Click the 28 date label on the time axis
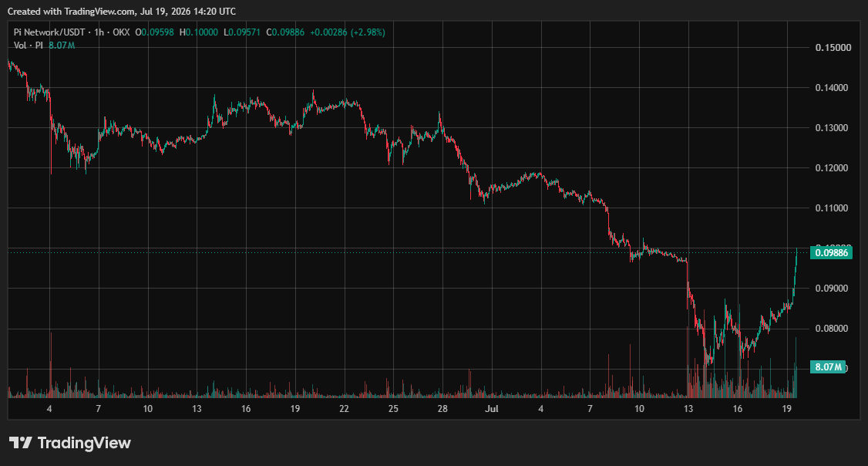The height and width of the screenshot is (466, 868). [x=442, y=409]
